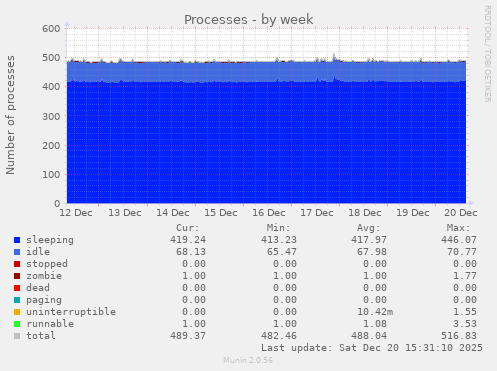Click the 'total' legend label
Viewport: 497px width, 371px height.
pyautogui.click(x=41, y=336)
